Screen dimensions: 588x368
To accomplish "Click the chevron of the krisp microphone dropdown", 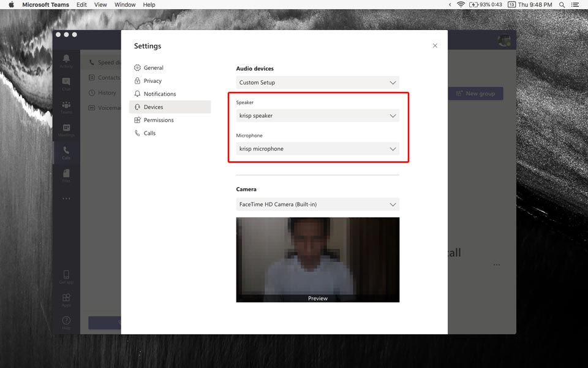I will [x=393, y=148].
